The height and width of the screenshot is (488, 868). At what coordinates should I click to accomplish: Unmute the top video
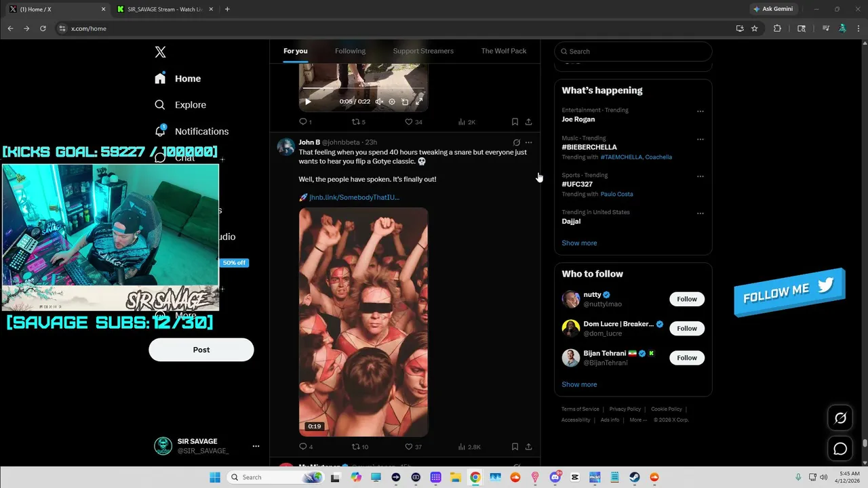point(379,102)
